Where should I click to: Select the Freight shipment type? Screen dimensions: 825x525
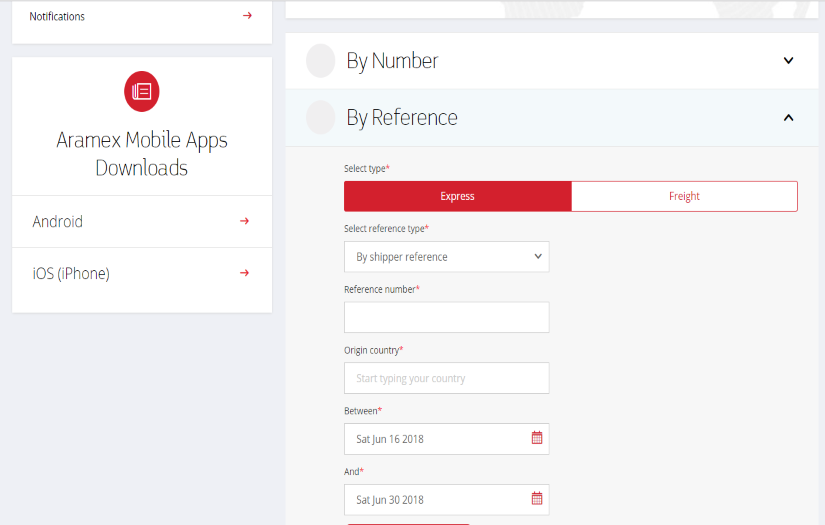[x=685, y=196]
